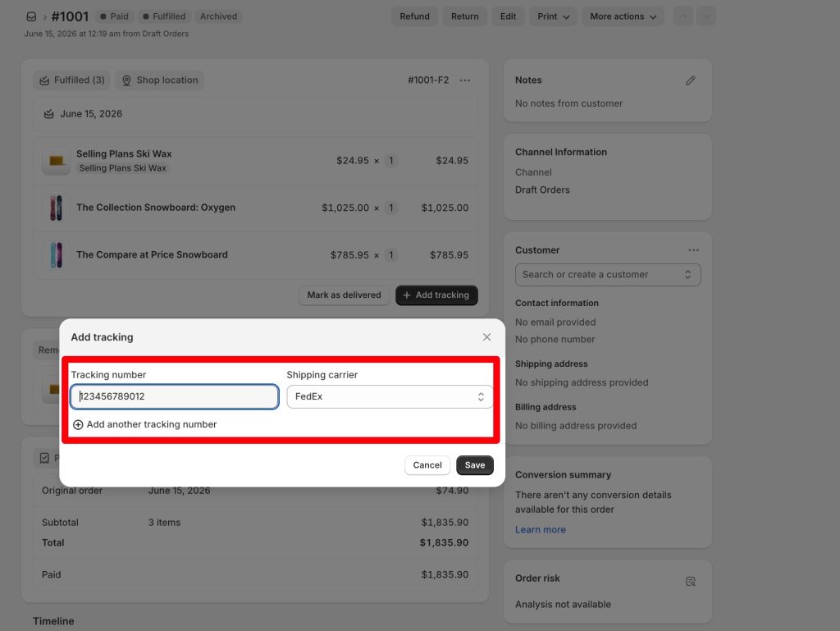Image resolution: width=840 pixels, height=631 pixels.
Task: Focus the Tracking number input field
Action: [174, 397]
